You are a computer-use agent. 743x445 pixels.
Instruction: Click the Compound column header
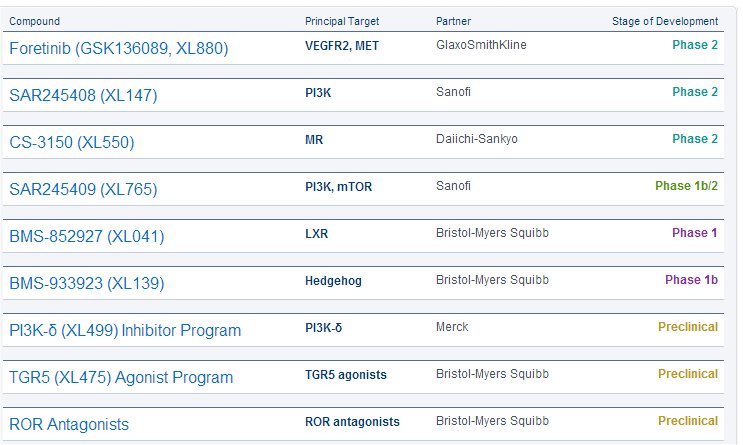pos(35,21)
